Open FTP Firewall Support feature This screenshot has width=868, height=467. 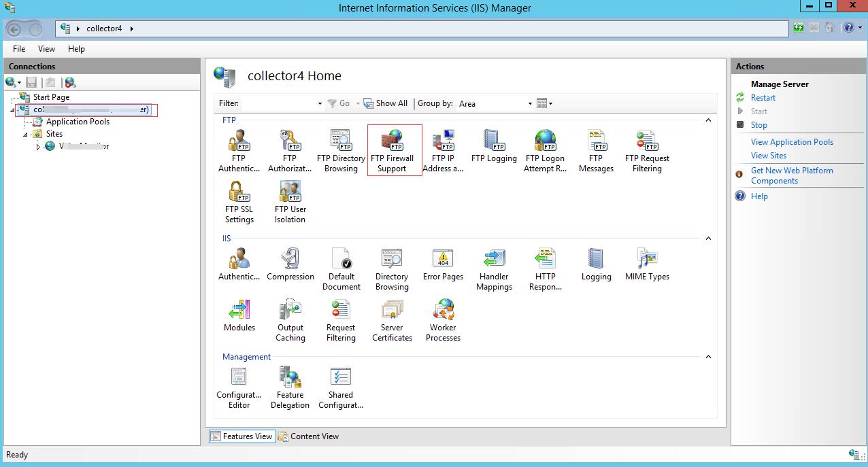pyautogui.click(x=393, y=151)
